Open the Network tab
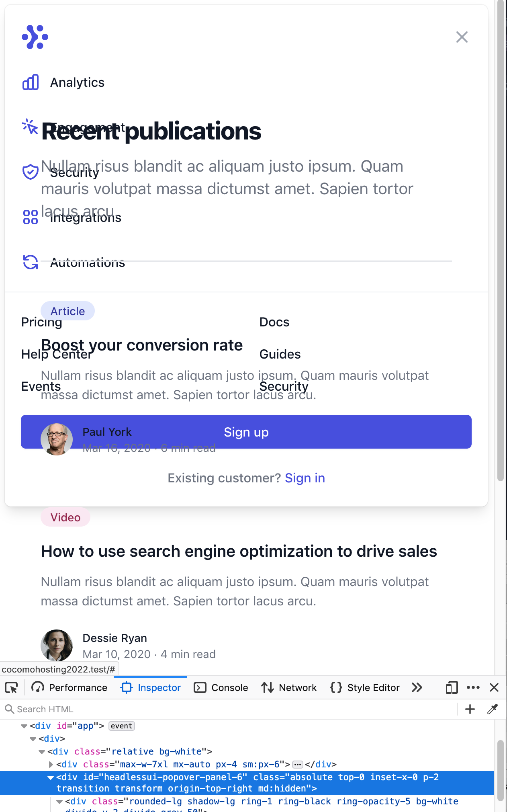This screenshot has height=812, width=507. point(289,688)
